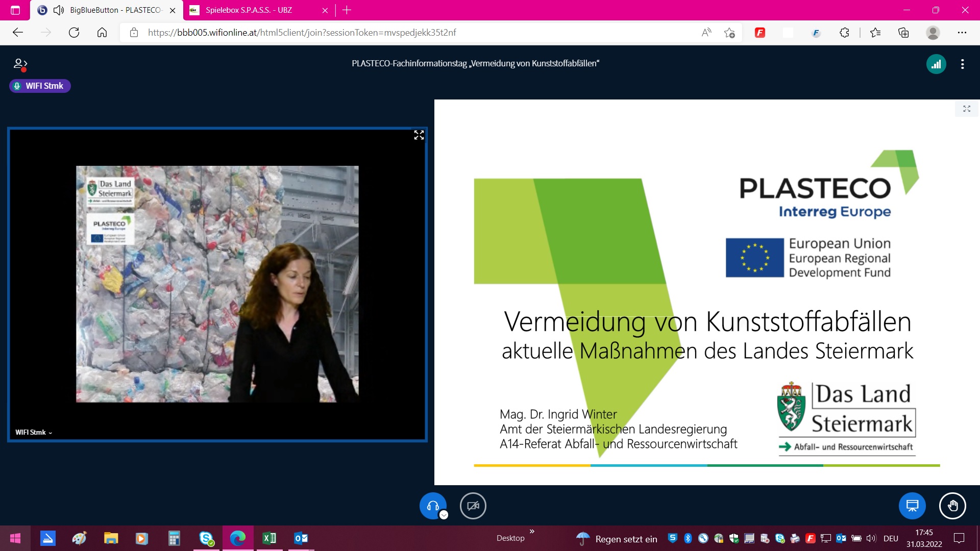Open connection status indicator
980x551 pixels.
tap(936, 64)
